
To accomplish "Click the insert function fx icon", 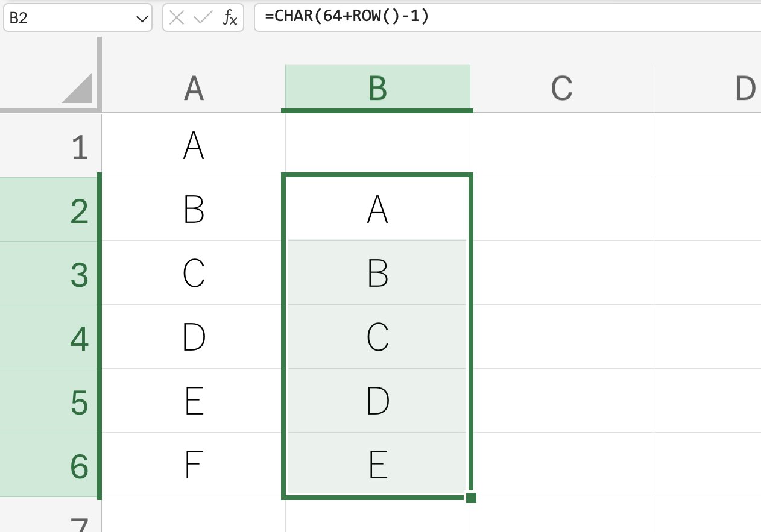I will tap(230, 19).
